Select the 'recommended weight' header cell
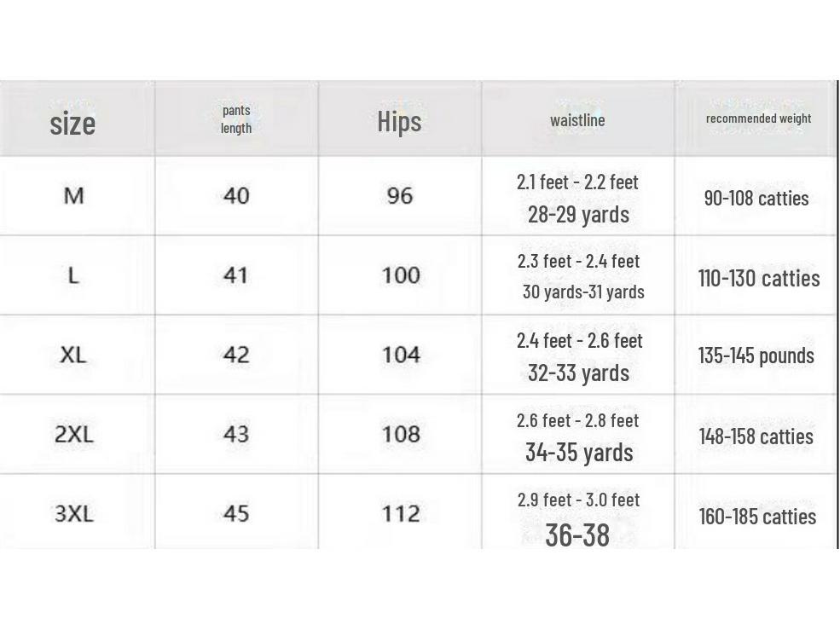 (x=758, y=118)
